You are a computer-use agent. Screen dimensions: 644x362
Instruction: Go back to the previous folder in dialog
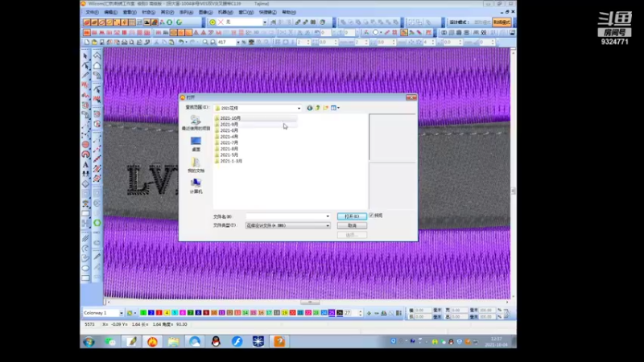click(x=310, y=108)
